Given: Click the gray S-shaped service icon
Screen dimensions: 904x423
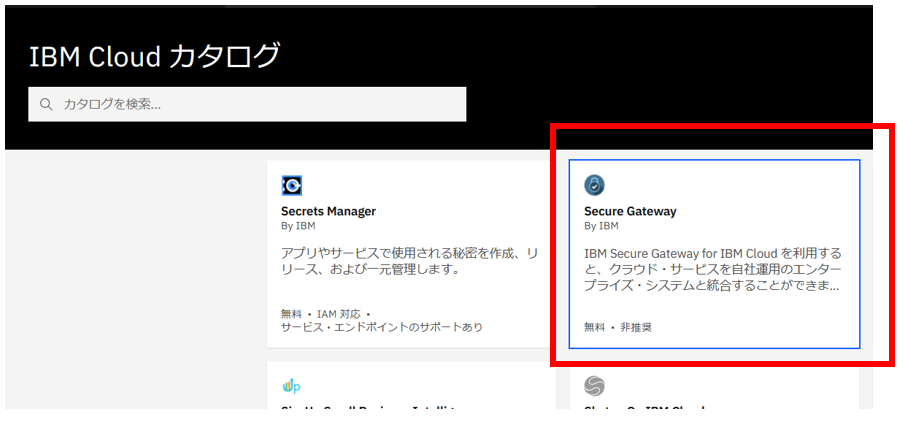Looking at the screenshot, I should pos(594,386).
